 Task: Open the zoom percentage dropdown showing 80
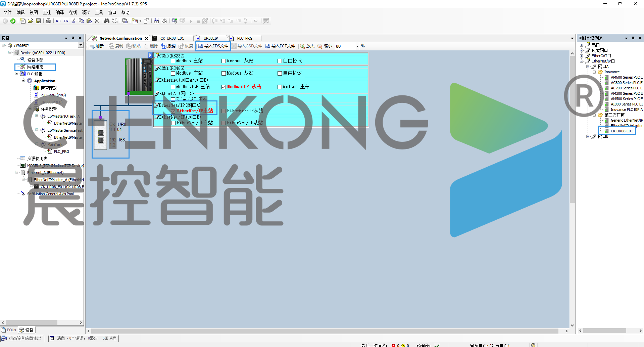(357, 46)
